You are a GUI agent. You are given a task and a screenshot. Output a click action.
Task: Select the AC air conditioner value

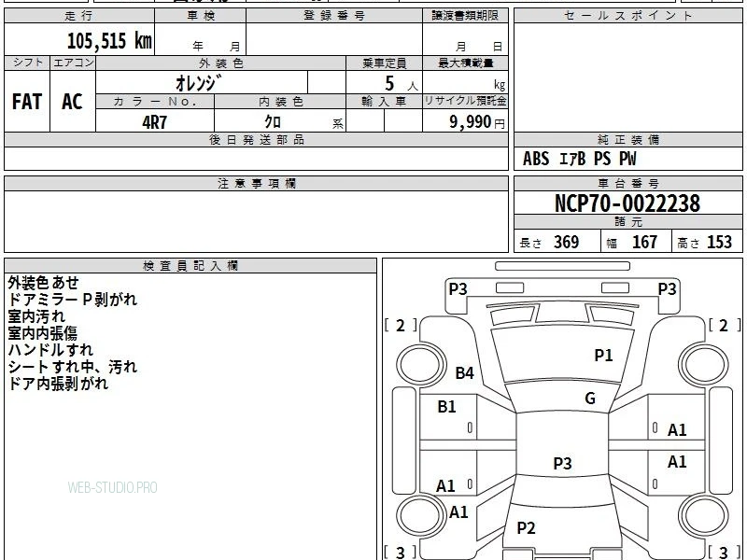[73, 102]
